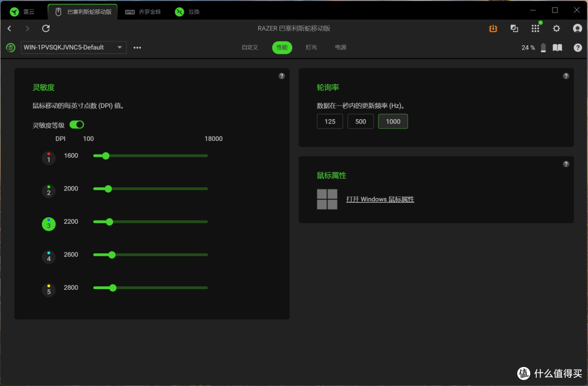Switch to the 互换 tab
The width and height of the screenshot is (588, 386).
coord(187,11)
